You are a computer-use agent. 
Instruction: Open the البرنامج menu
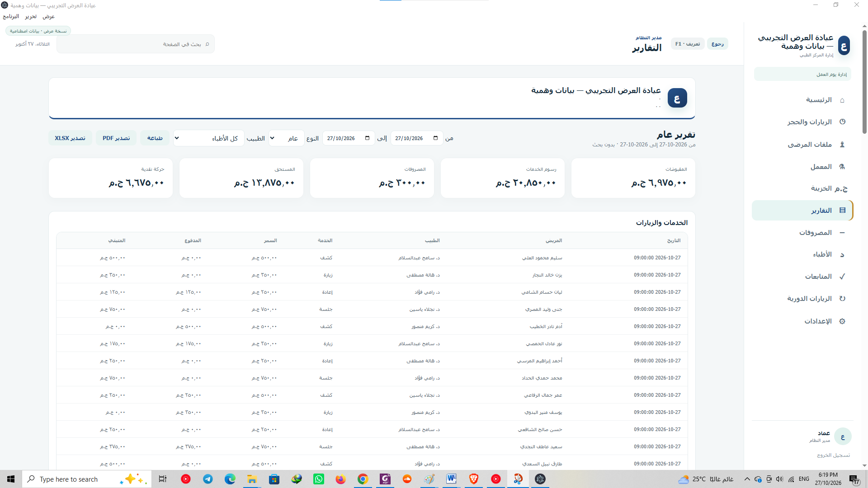[x=11, y=16]
